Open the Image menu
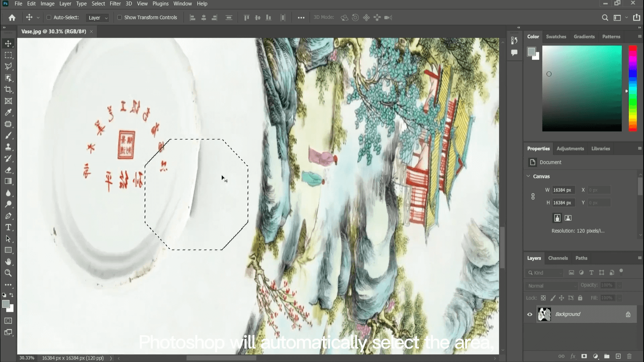Viewport: 644px width, 362px height. point(48,4)
